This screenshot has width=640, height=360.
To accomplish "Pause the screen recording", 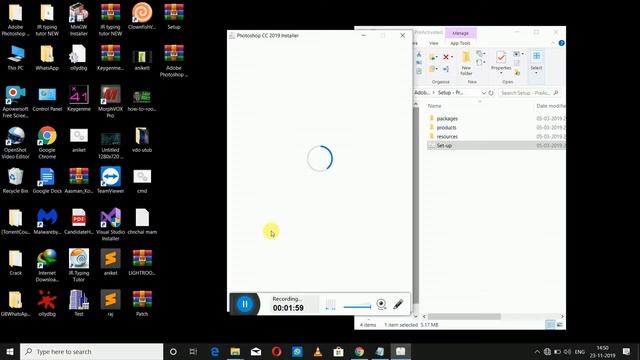I will 245,304.
